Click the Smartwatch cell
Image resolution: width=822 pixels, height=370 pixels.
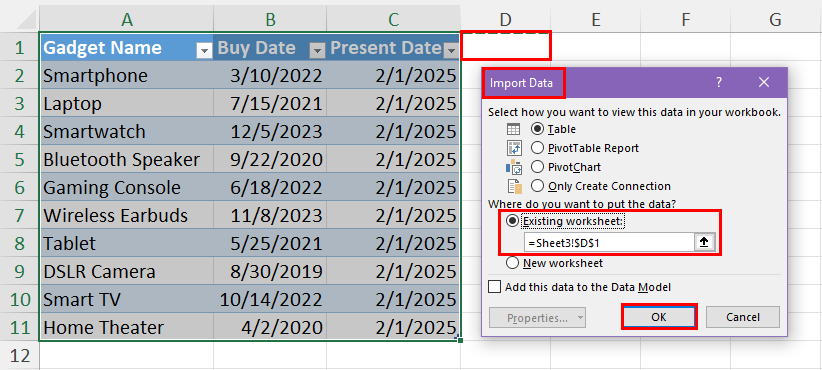126,131
